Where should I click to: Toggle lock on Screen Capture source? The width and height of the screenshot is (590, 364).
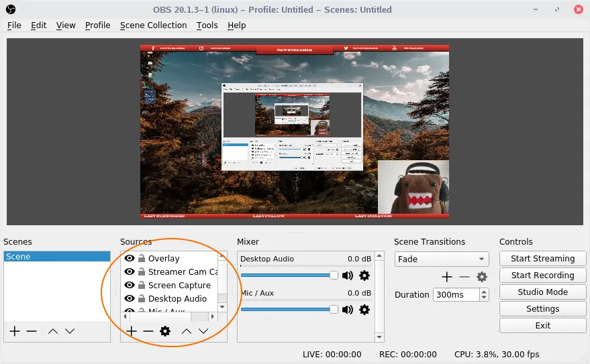click(142, 285)
